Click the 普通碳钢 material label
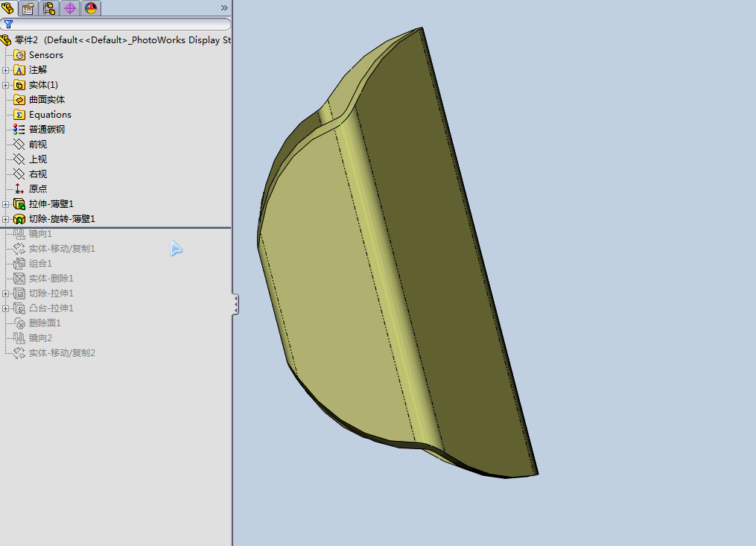 coord(47,130)
